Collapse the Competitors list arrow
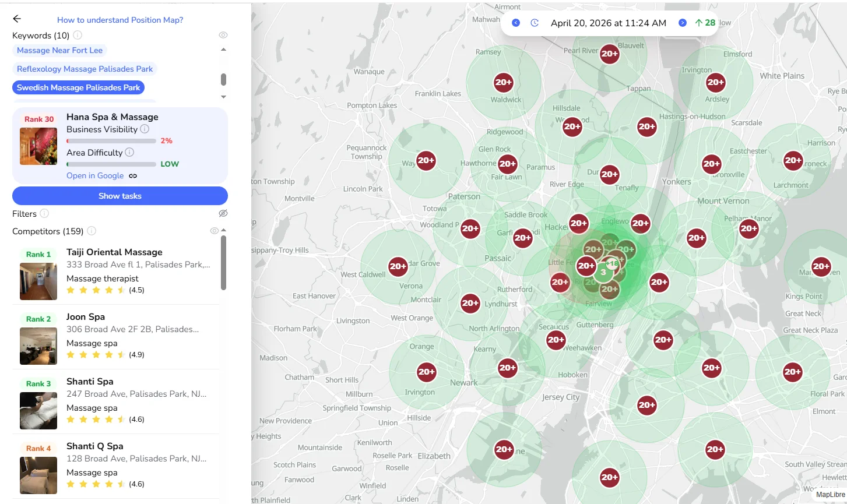 pyautogui.click(x=224, y=231)
